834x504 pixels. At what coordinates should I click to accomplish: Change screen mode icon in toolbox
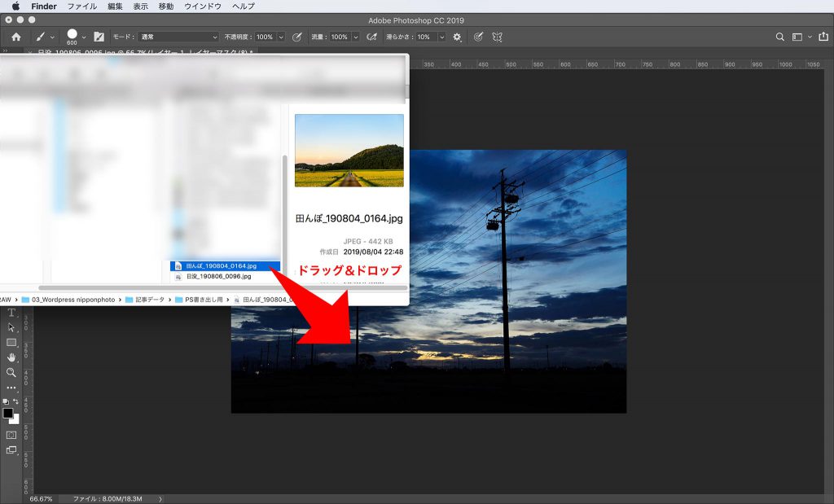pyautogui.click(x=11, y=449)
